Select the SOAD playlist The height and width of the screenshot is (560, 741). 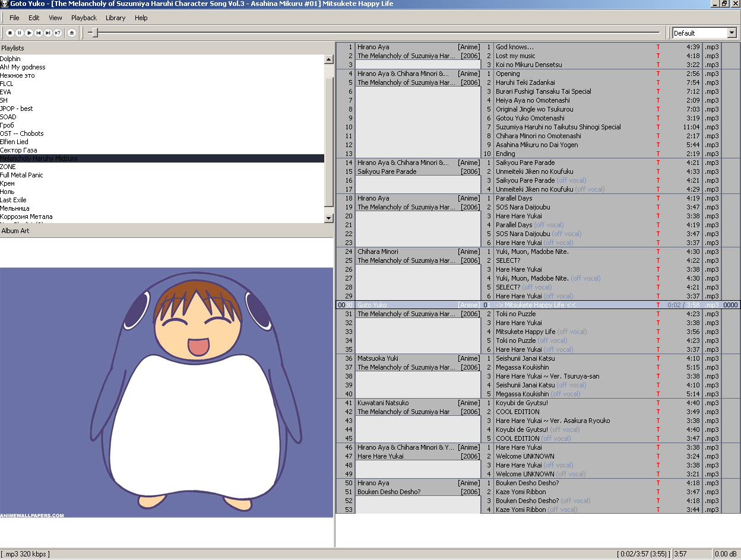[x=162, y=117]
